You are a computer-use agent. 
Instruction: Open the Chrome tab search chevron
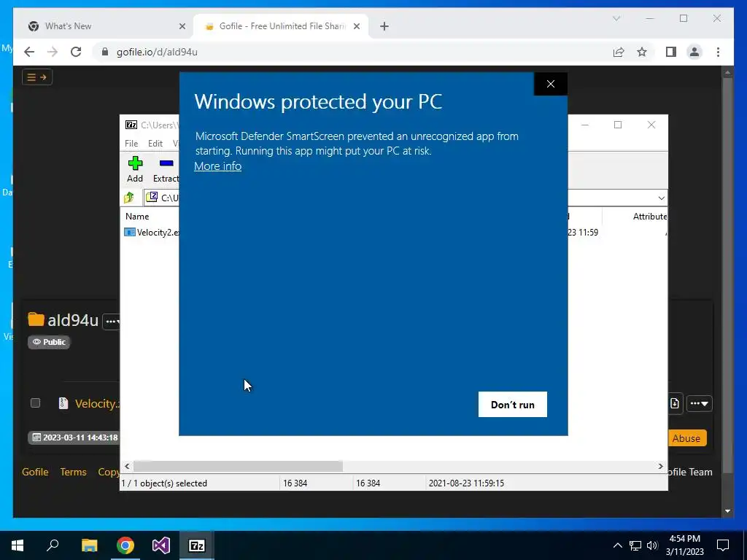[x=616, y=18]
